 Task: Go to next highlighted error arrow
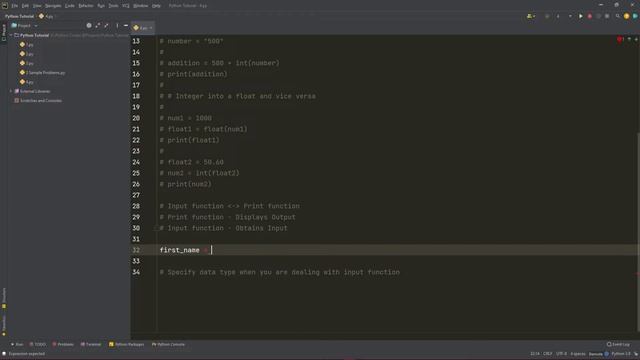tap(636, 39)
